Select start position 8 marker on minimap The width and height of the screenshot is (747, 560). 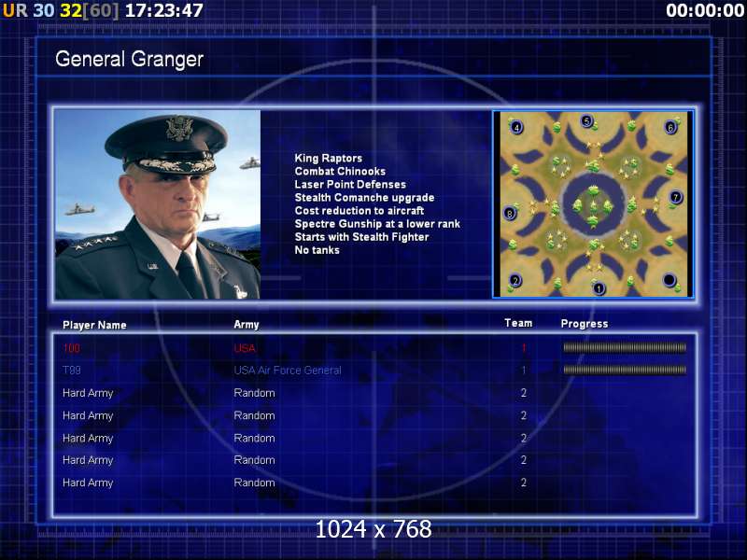510,213
